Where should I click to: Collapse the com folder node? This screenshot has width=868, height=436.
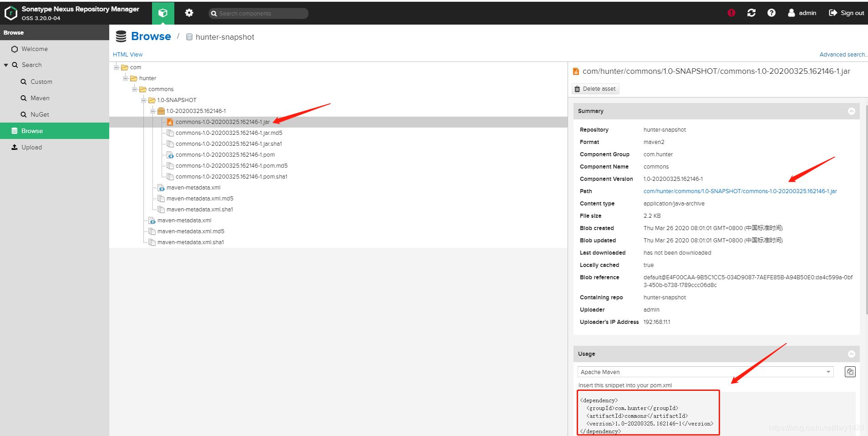pyautogui.click(x=117, y=67)
